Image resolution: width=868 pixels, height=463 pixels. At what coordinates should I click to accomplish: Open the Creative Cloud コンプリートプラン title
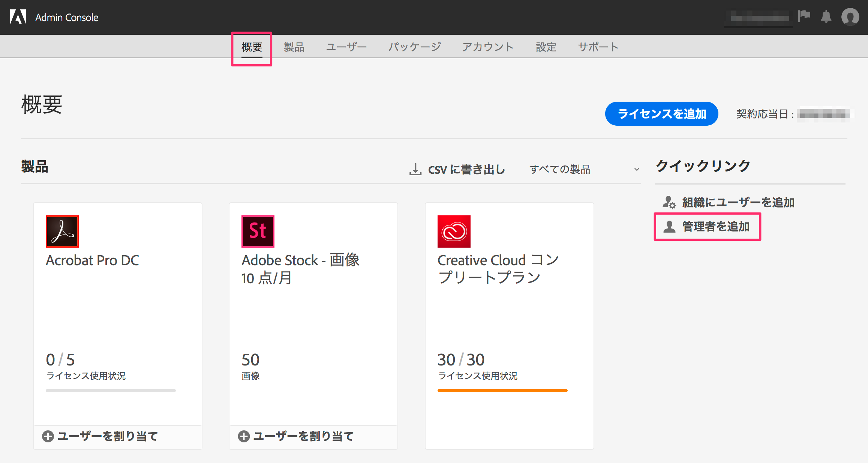[x=498, y=269]
